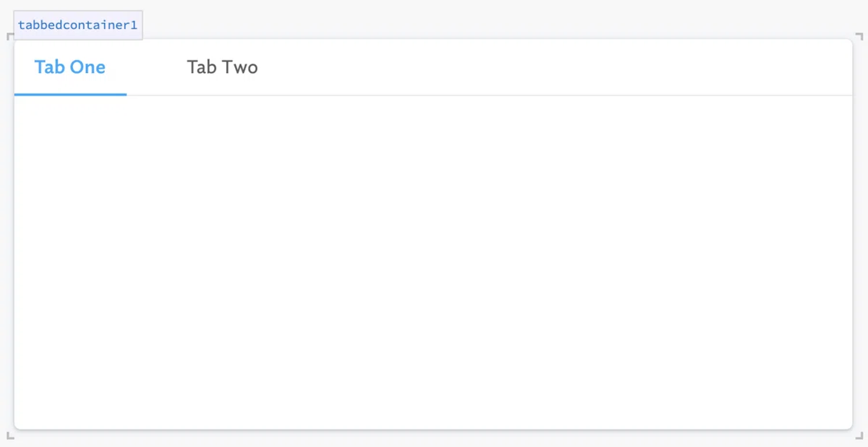Click the top-right corner selection handle
This screenshot has height=447, width=868.
(x=856, y=36)
